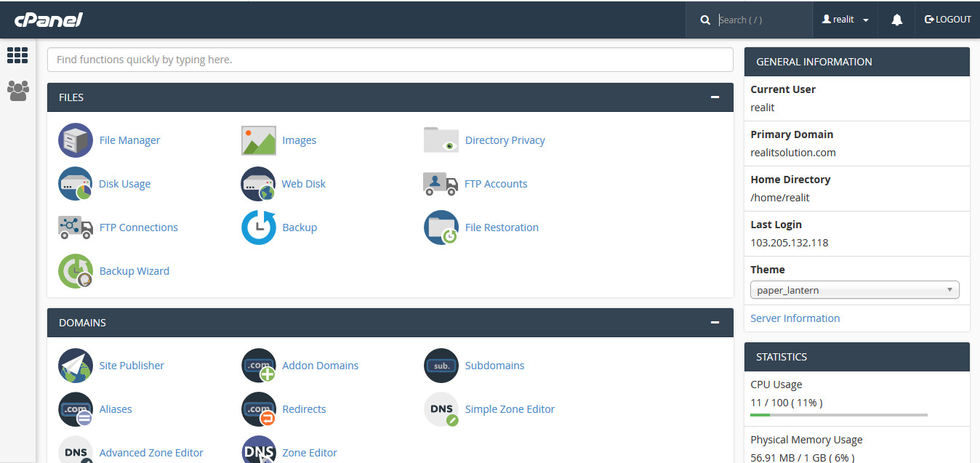Click the grid home icon in sidebar

[17, 55]
